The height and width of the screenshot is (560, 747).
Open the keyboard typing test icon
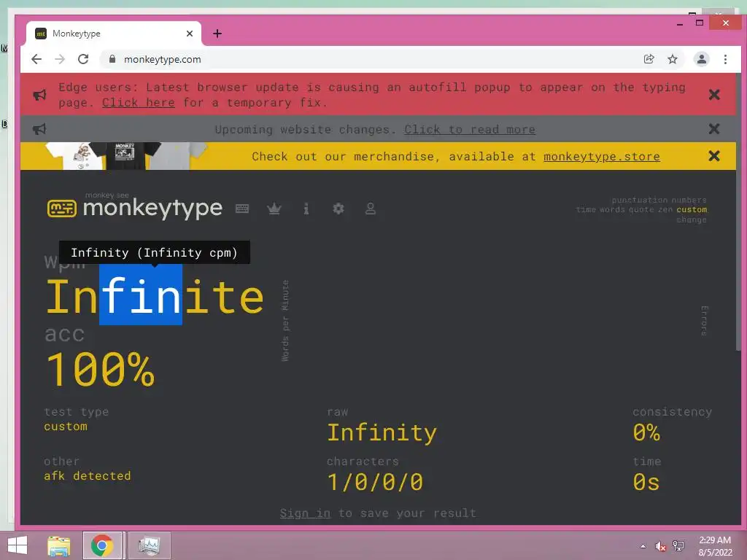(242, 209)
